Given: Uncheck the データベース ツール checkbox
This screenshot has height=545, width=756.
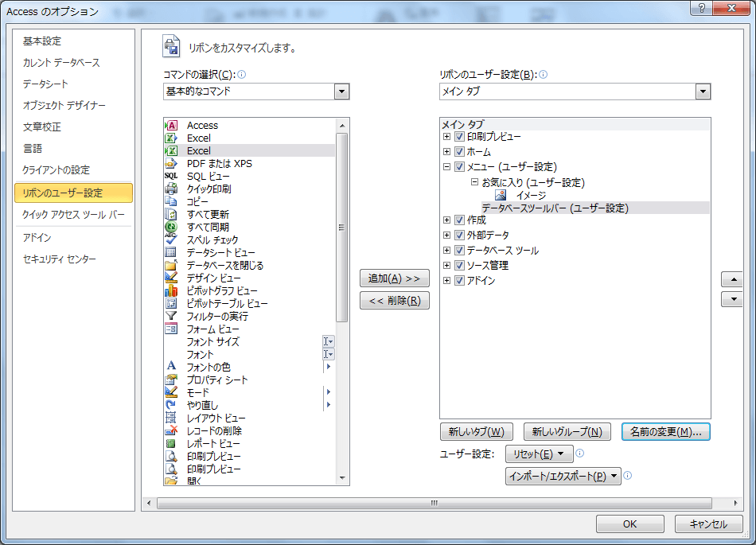Looking at the screenshot, I should pos(459,250).
